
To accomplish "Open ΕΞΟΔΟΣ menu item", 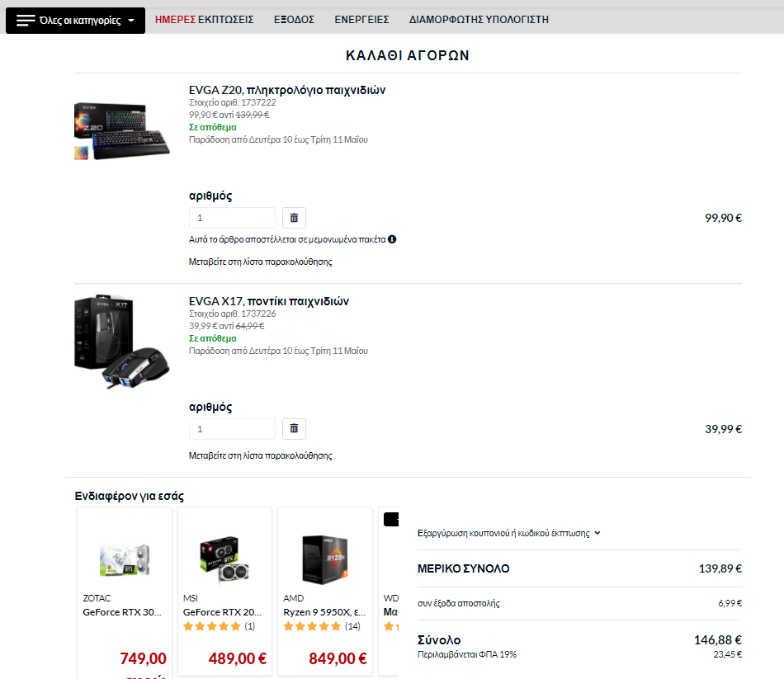I will (x=294, y=20).
